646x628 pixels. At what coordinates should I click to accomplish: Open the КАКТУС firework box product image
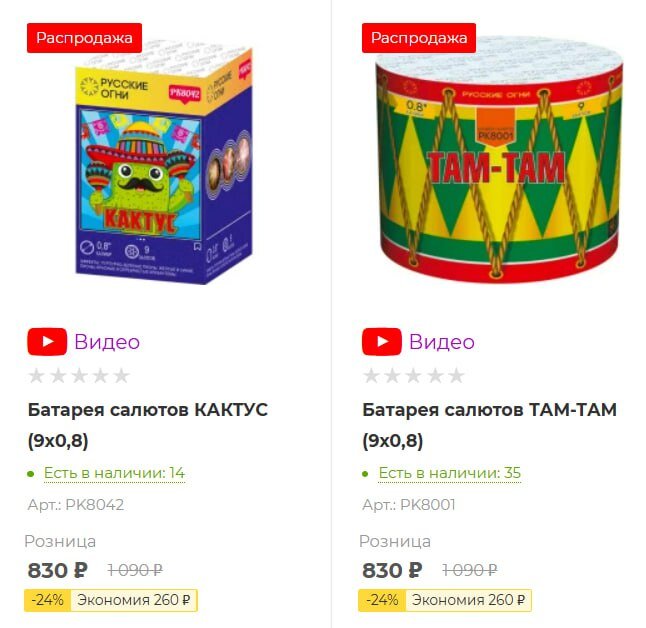click(164, 163)
